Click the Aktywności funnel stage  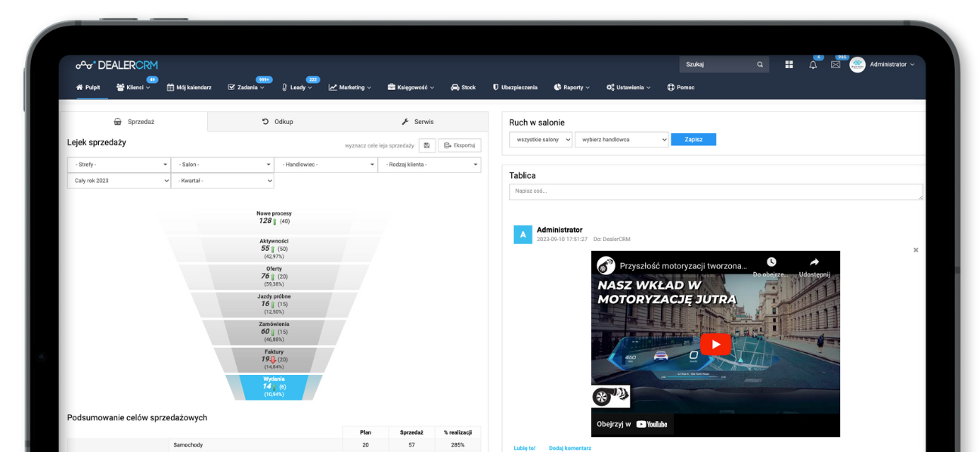tap(274, 249)
